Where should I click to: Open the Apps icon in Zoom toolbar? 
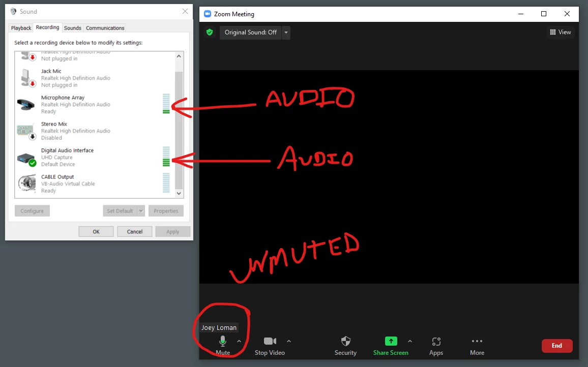point(436,341)
